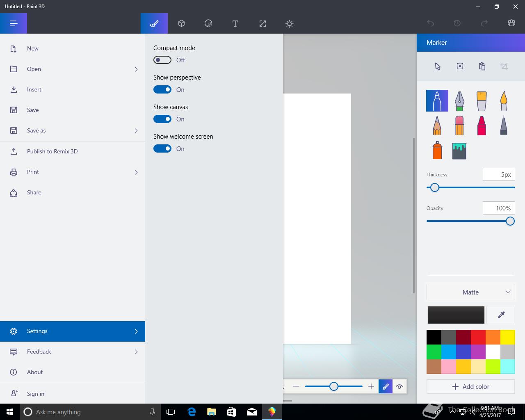Screen dimensions: 525x420
Task: Select the Oil brush
Action: 482,101
